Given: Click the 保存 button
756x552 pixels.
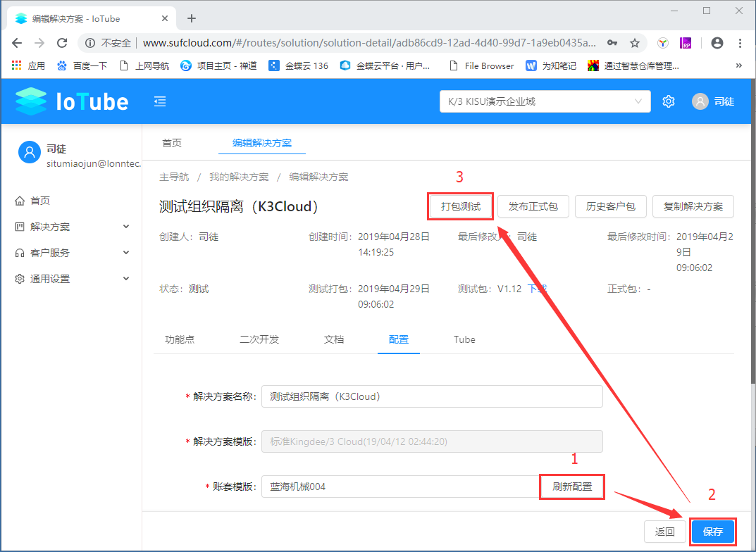Looking at the screenshot, I should 712,532.
